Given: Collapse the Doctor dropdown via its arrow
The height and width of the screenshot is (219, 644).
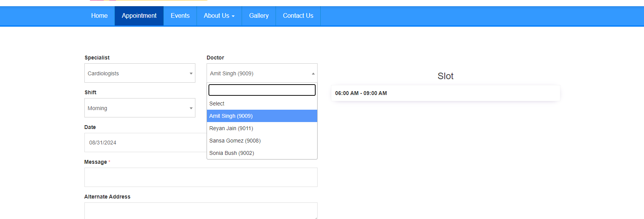Looking at the screenshot, I should point(313,73).
